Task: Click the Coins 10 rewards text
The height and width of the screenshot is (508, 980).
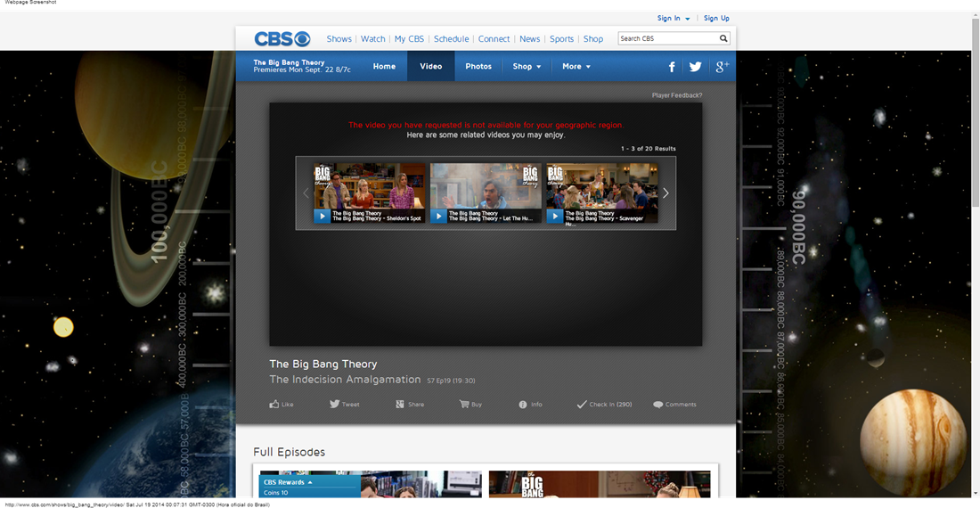Action: (x=275, y=493)
